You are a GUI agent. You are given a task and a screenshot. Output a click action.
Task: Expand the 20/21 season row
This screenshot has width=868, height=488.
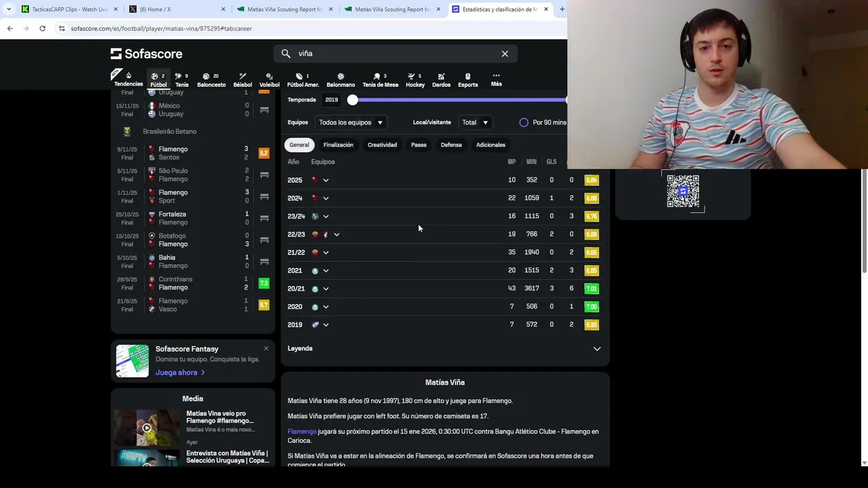coord(325,289)
